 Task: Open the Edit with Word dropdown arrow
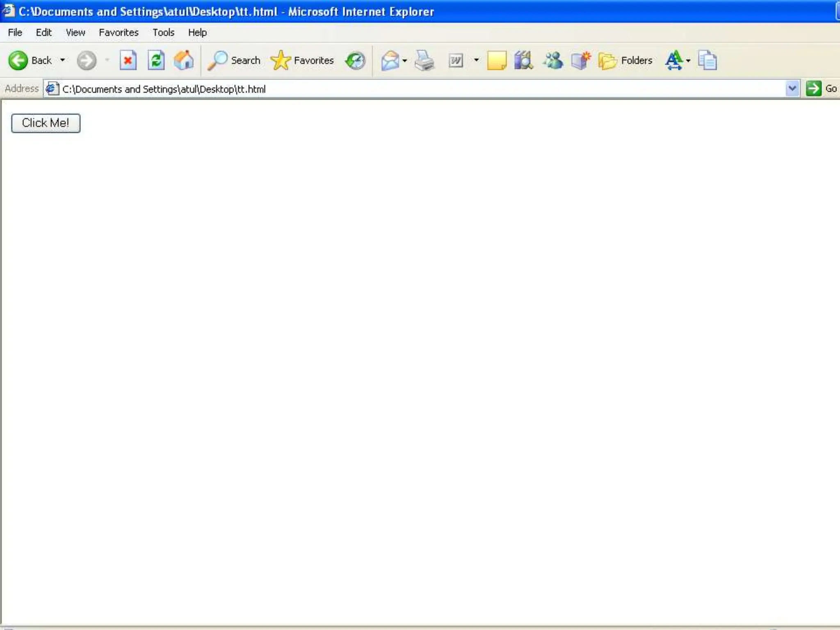[x=476, y=60]
